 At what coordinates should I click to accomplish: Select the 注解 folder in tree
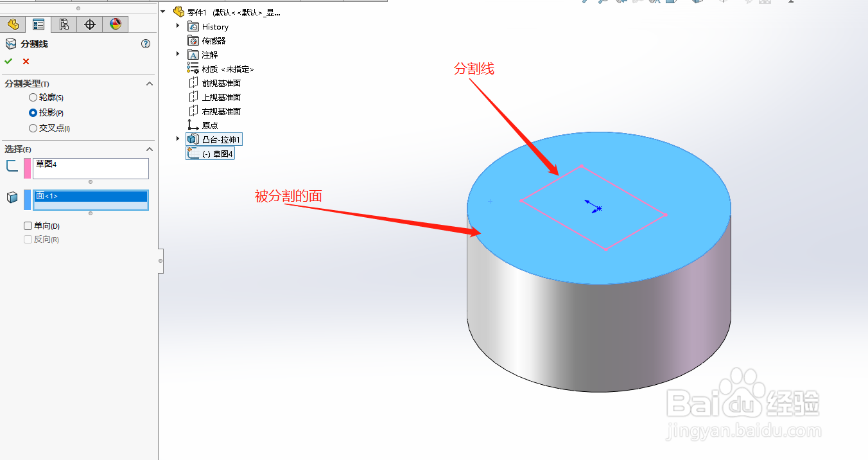203,55
